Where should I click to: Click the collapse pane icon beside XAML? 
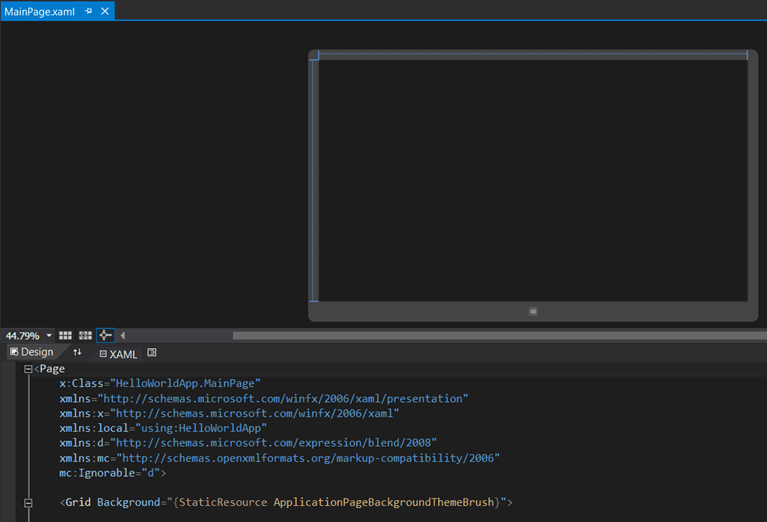152,353
